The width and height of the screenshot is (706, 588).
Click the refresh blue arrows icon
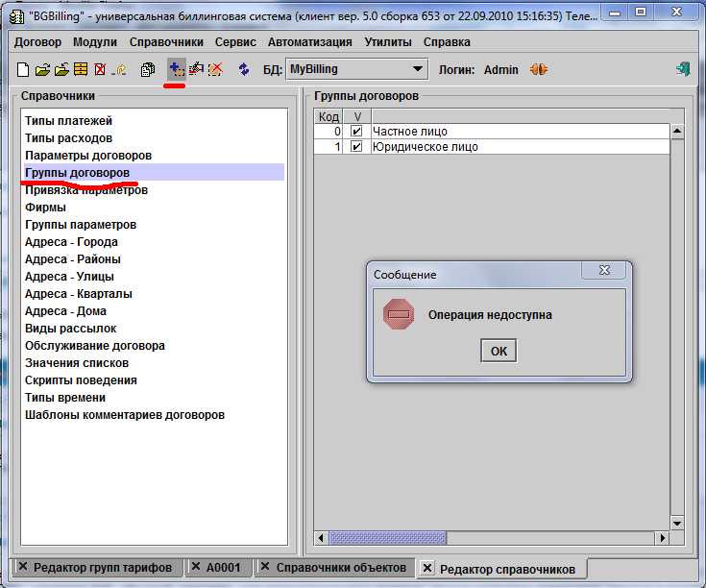(x=244, y=69)
